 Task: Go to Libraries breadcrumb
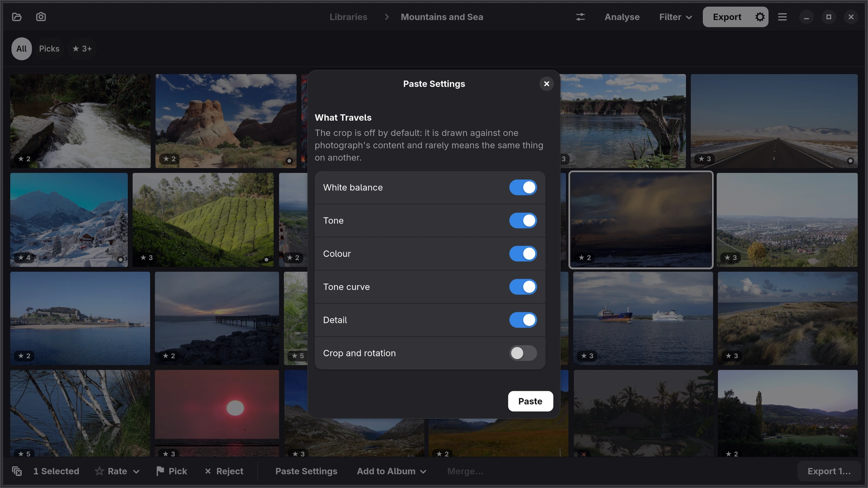348,17
